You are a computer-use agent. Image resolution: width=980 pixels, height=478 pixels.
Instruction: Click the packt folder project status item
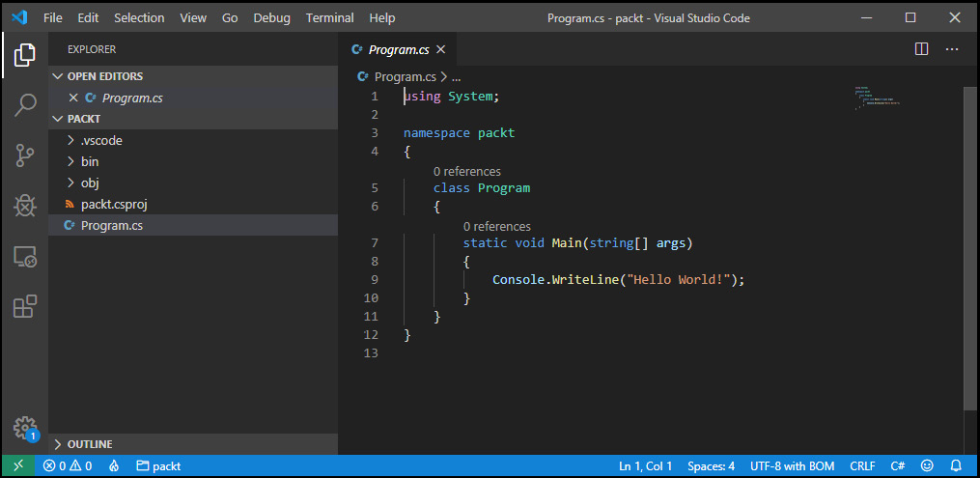click(x=159, y=466)
